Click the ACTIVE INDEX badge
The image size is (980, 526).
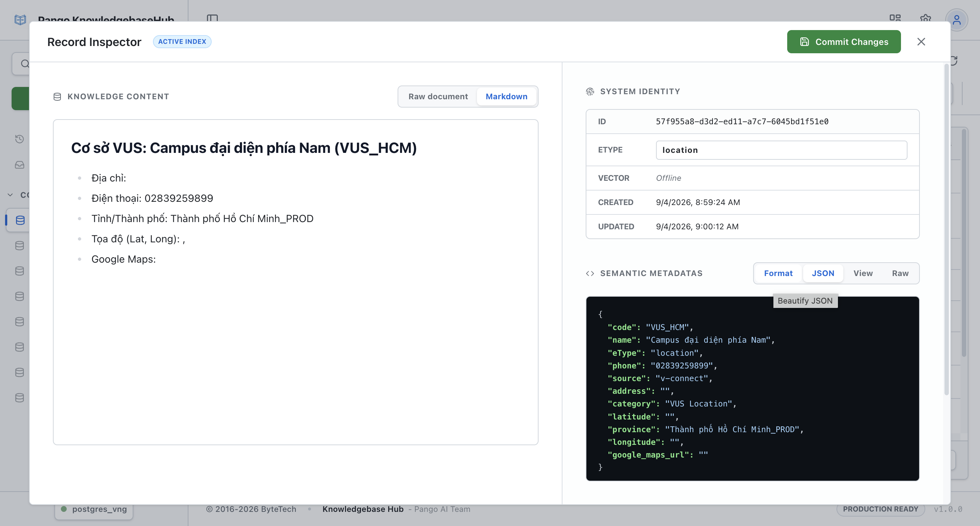[x=182, y=41]
